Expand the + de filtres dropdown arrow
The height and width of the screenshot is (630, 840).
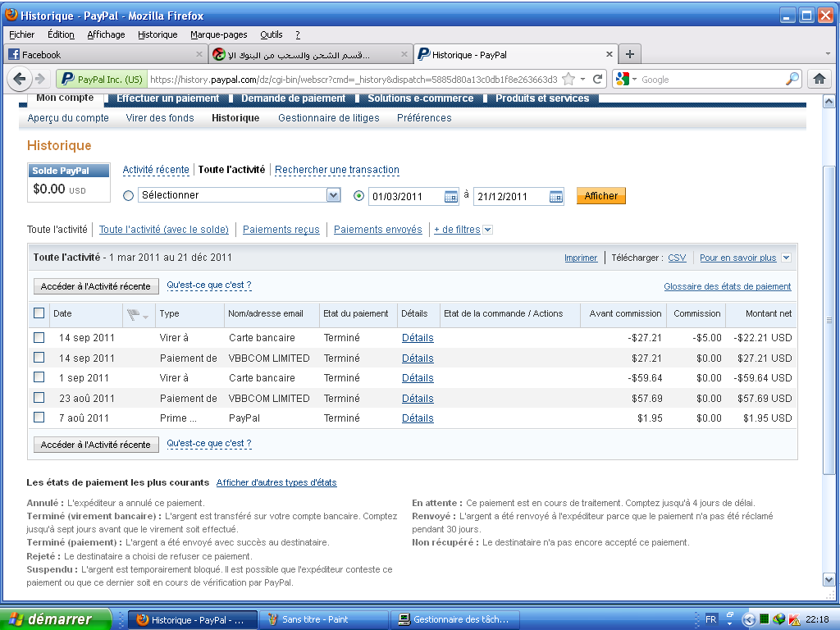487,230
